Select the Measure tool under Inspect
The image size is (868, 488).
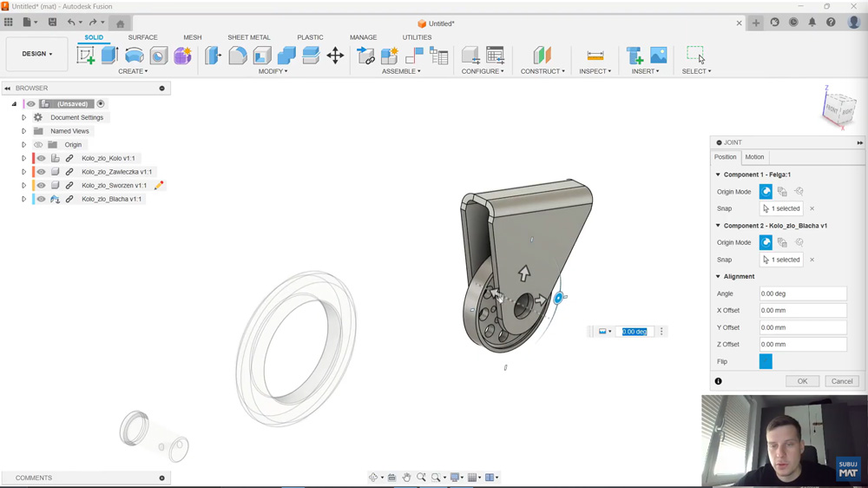[595, 56]
